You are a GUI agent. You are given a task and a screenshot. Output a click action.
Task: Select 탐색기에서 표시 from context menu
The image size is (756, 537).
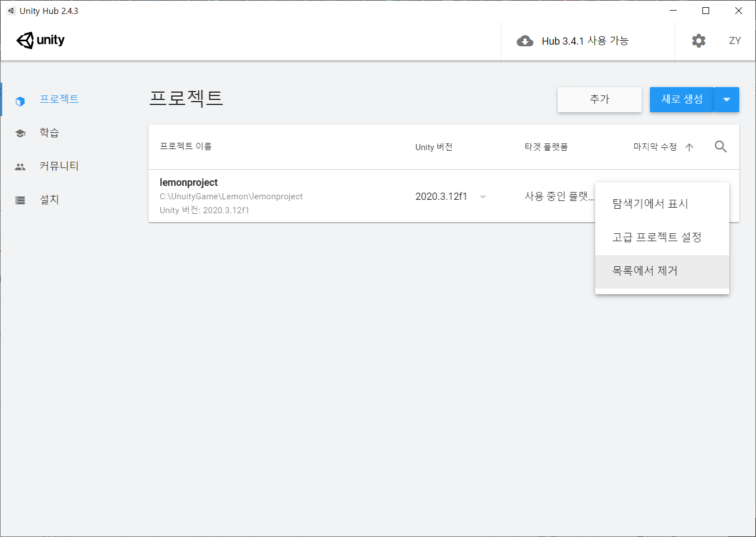click(x=662, y=204)
